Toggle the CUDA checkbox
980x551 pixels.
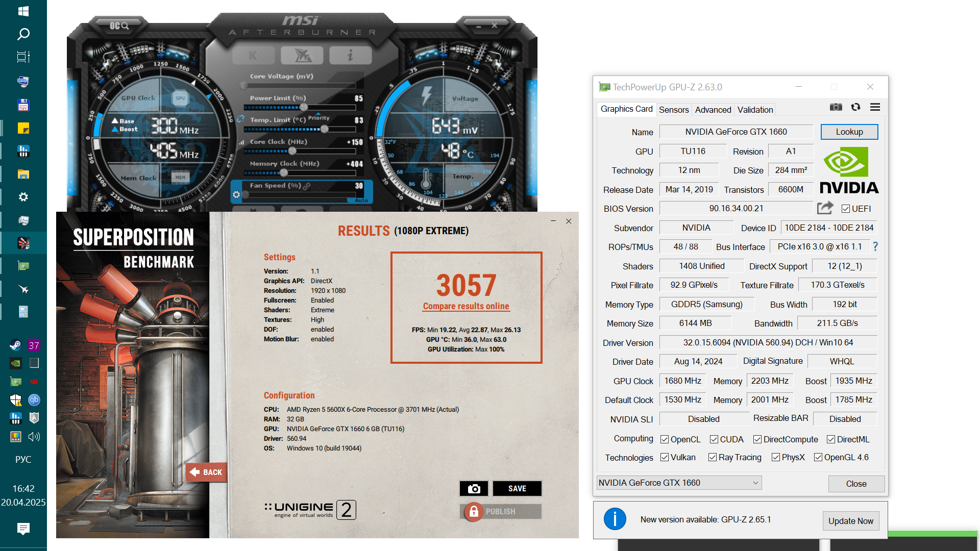pos(714,439)
